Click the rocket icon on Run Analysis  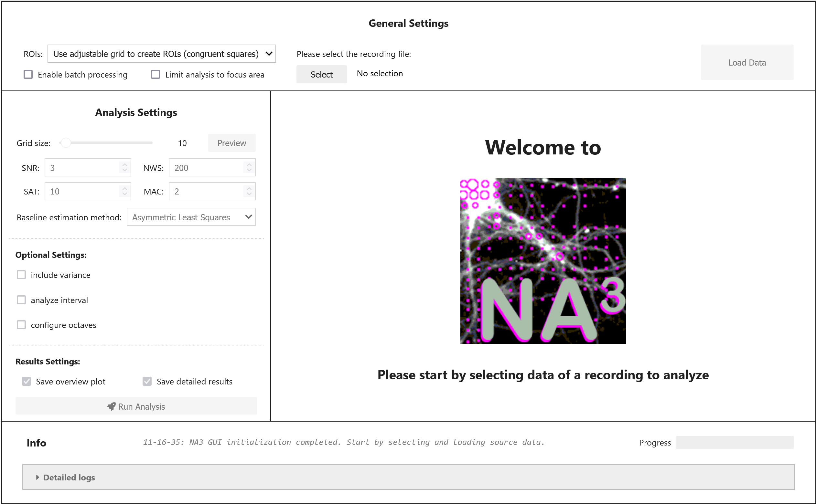click(x=112, y=406)
